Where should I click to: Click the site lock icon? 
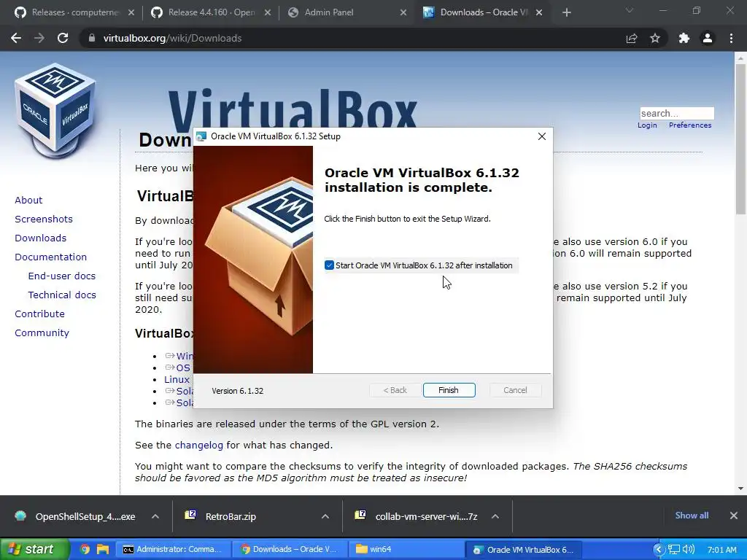click(91, 38)
